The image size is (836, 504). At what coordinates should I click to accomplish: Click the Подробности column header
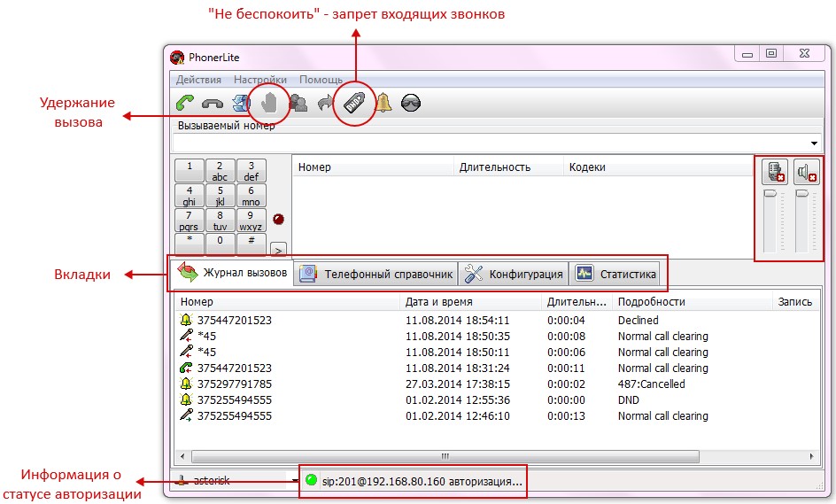click(x=692, y=302)
